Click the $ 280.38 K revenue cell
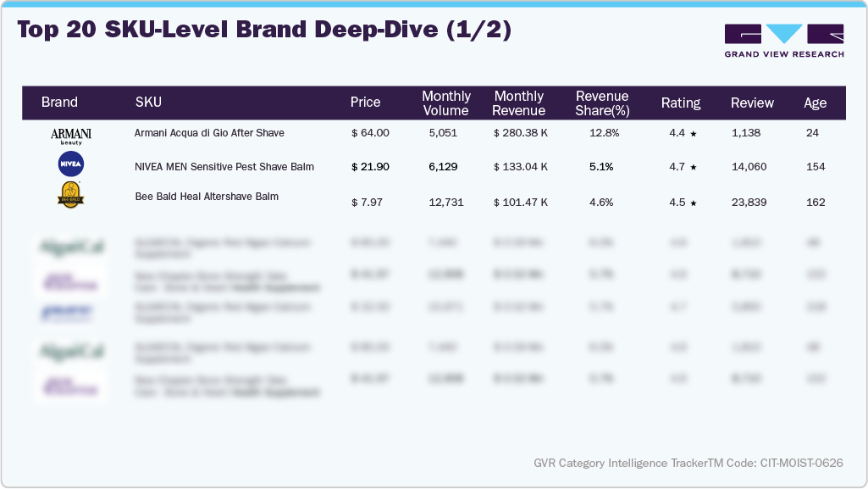 520,133
